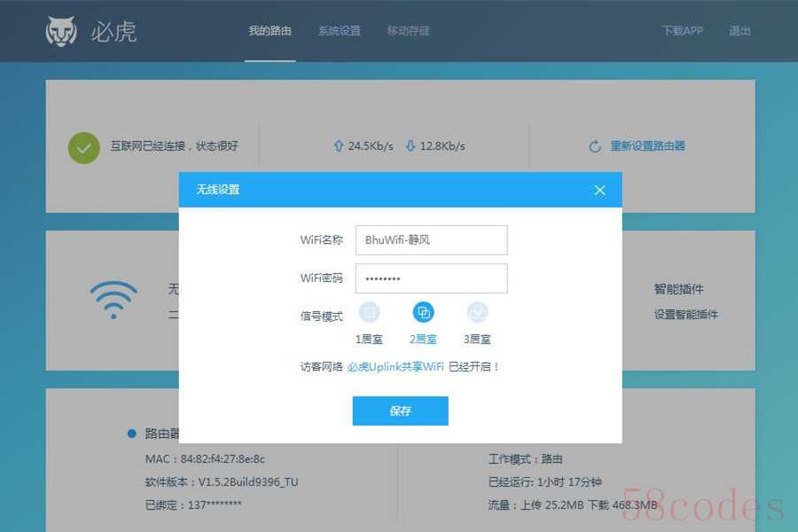
Task: Close the 无线设置 dialog with X
Action: click(599, 190)
